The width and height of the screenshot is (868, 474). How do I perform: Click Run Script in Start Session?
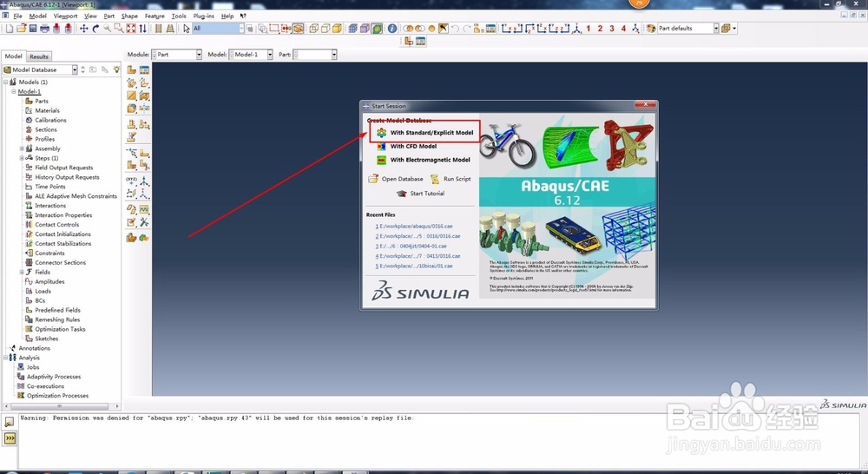pyautogui.click(x=450, y=179)
